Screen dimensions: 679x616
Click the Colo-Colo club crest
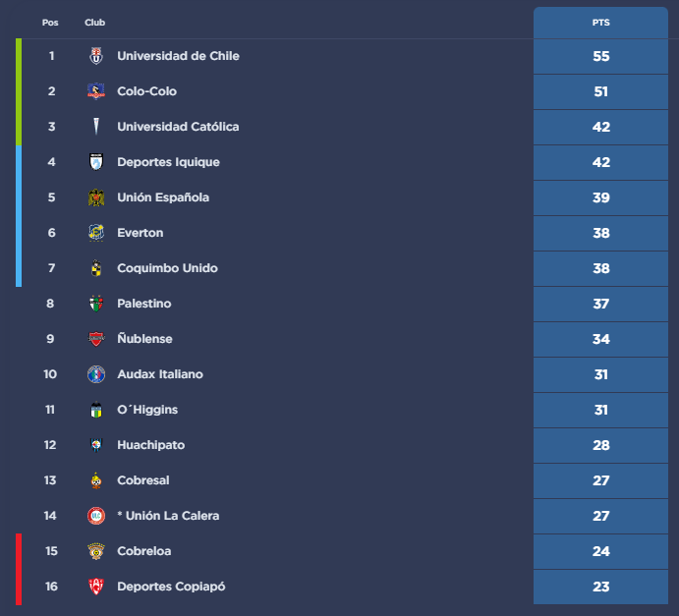[x=95, y=91]
